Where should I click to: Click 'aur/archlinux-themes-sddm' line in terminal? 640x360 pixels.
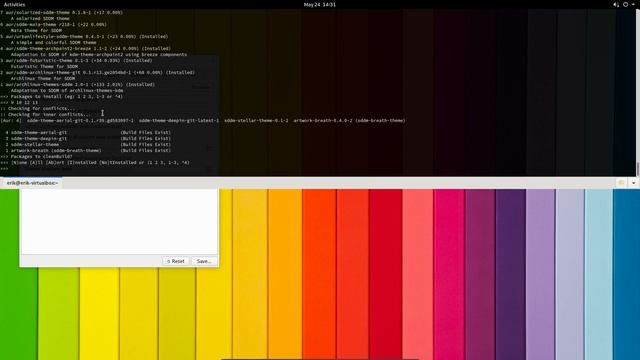(78, 84)
